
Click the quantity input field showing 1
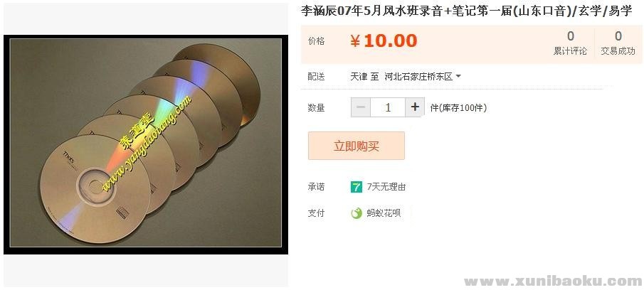[x=388, y=107]
